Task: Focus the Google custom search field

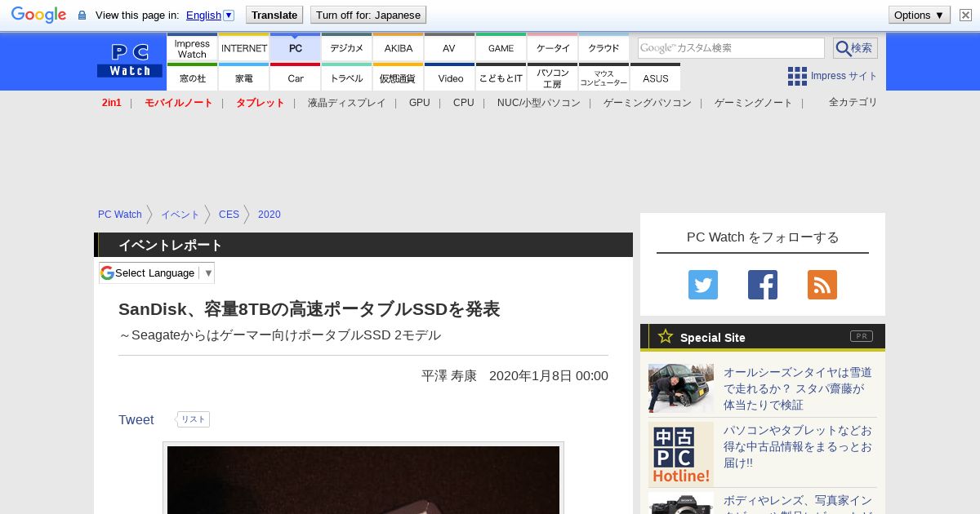Action: 731,48
